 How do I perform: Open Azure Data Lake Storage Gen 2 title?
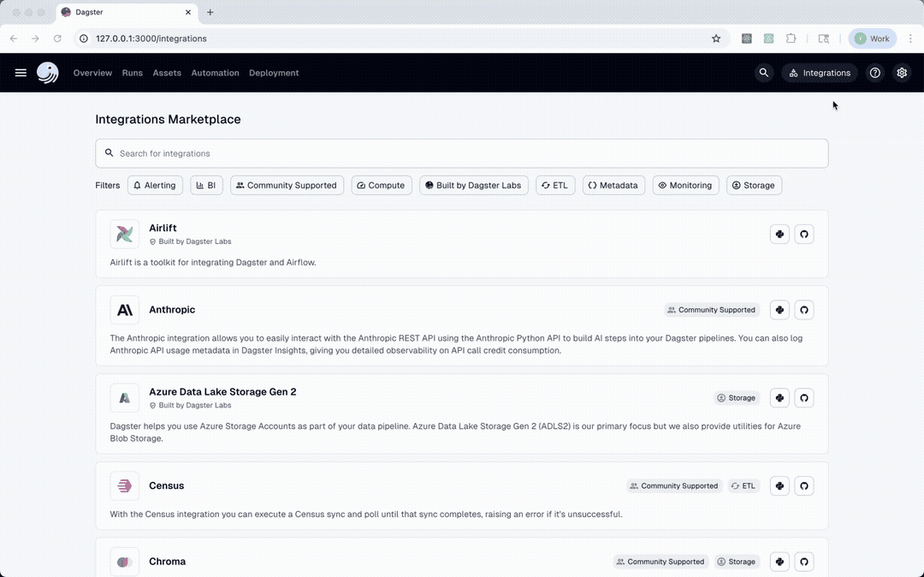point(222,391)
